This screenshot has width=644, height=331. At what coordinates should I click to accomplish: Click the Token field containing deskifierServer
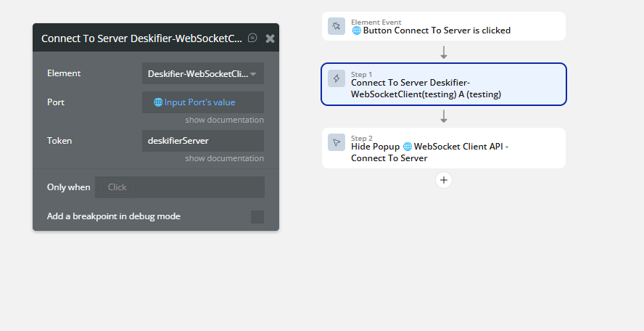pos(203,141)
